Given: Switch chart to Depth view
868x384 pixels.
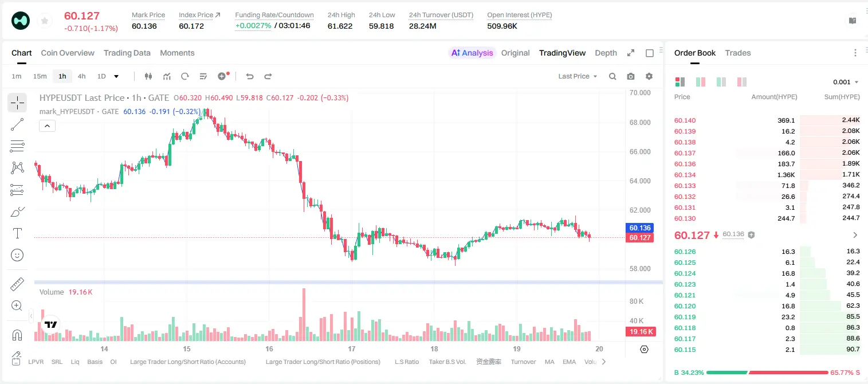Looking at the screenshot, I should pos(606,53).
